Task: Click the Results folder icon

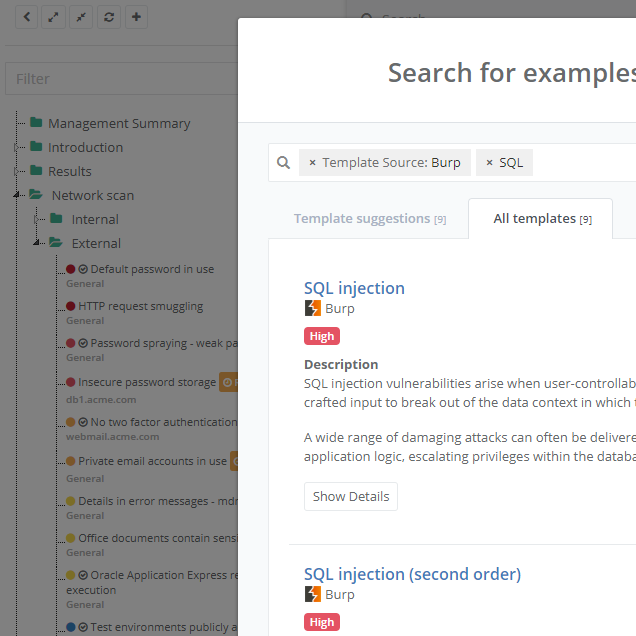Action: (36, 170)
